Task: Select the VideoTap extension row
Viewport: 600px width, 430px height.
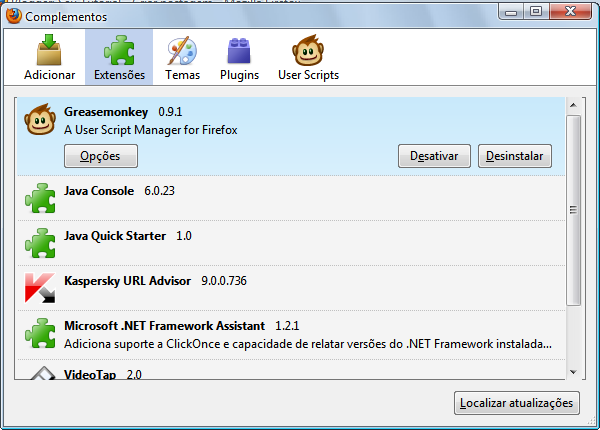Action: tap(291, 370)
